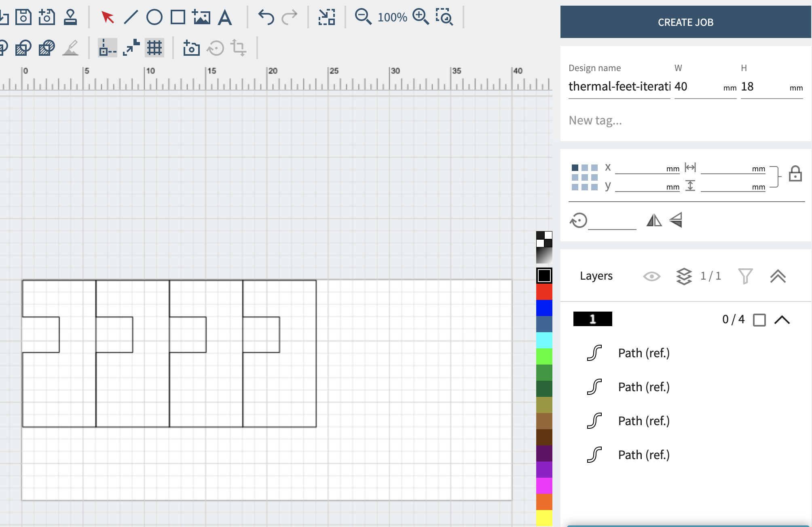Click the CREATE JOB button

[x=685, y=22]
